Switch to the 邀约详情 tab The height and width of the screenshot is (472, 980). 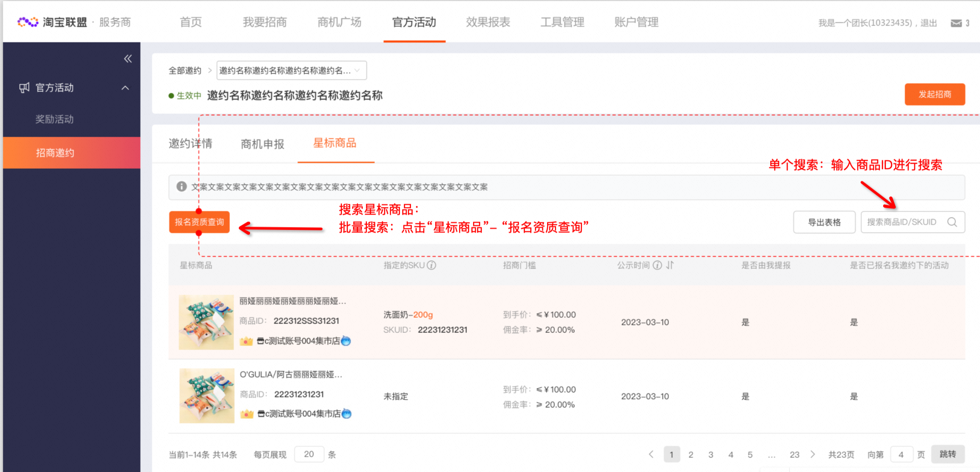click(191, 144)
